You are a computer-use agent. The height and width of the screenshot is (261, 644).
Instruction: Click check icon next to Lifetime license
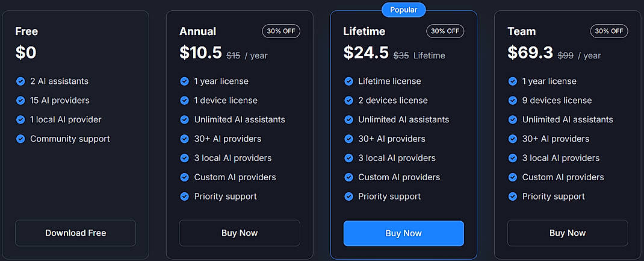pyautogui.click(x=348, y=81)
